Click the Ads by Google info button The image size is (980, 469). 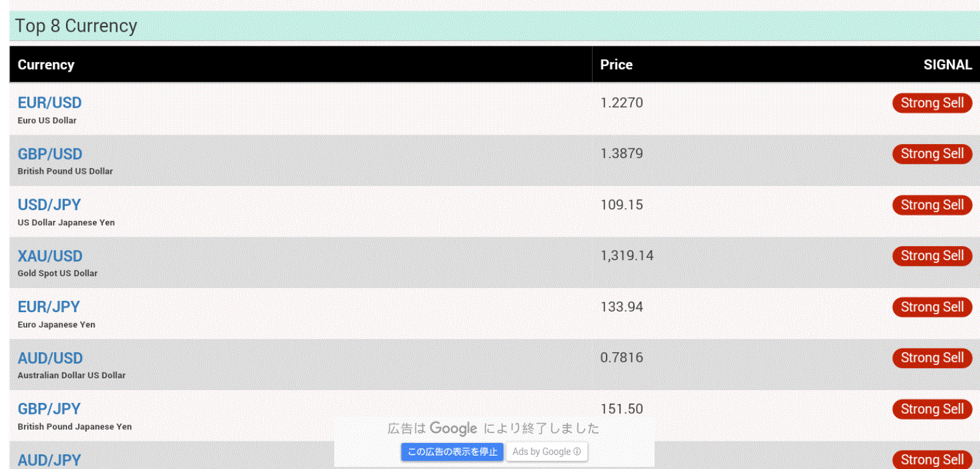click(x=546, y=452)
